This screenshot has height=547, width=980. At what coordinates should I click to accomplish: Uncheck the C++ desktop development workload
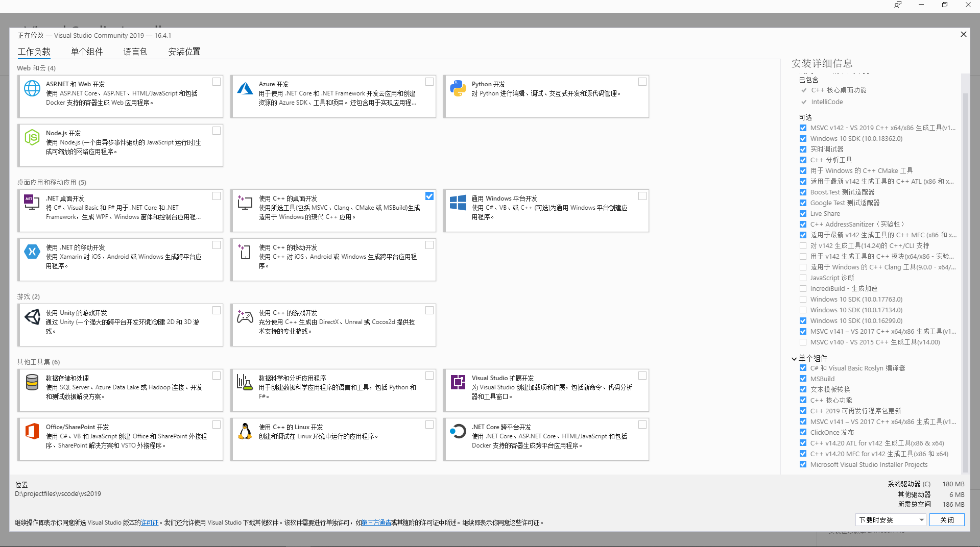(429, 196)
